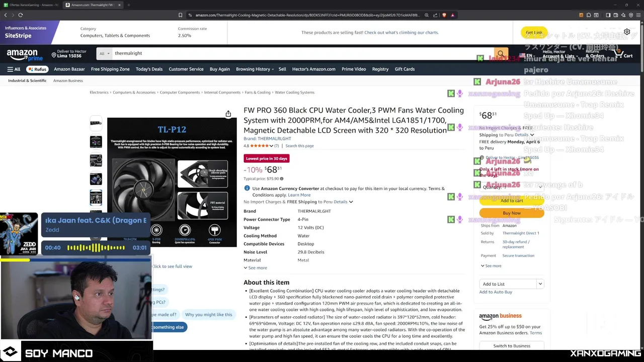Click the Rufus assistant button

point(37,69)
